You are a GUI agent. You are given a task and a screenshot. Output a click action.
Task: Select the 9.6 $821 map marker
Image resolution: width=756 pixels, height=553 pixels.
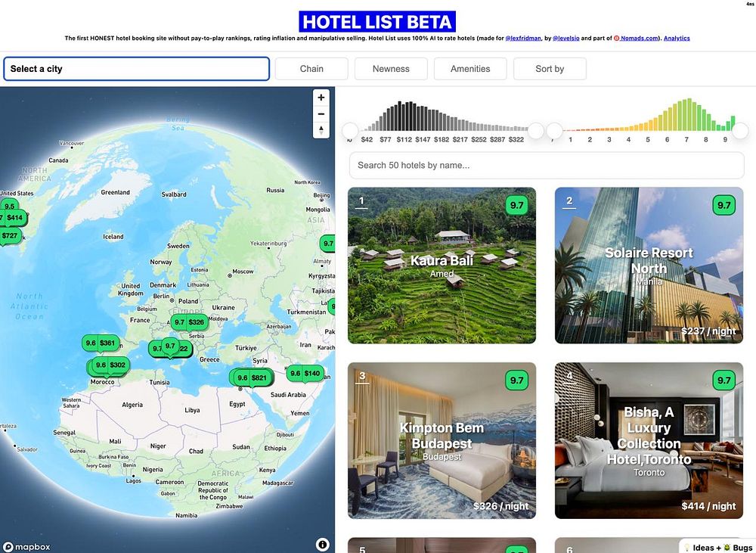tap(252, 377)
